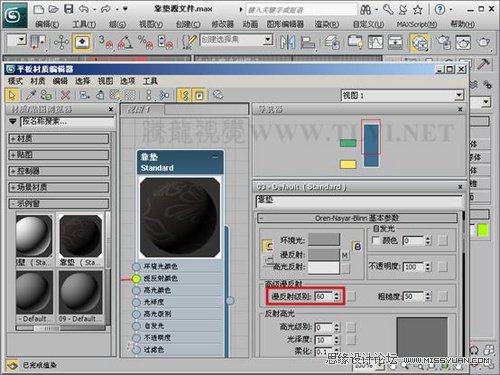
Task: Click the 漫反射 color swatch
Action: point(324,255)
